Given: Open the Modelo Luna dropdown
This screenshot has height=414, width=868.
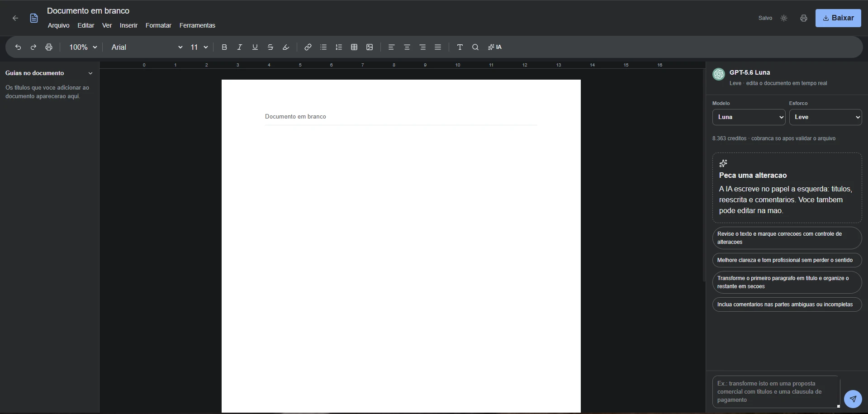Looking at the screenshot, I should pyautogui.click(x=749, y=117).
